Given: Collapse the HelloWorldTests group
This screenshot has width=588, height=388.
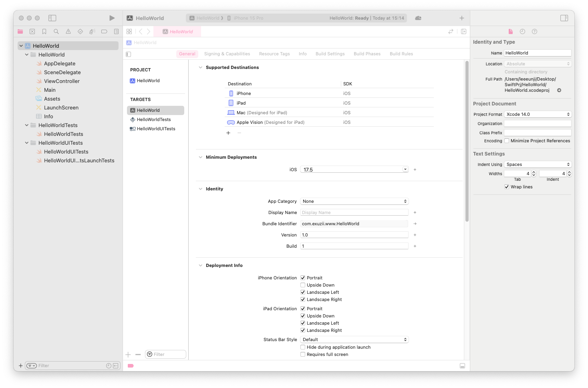Looking at the screenshot, I should pos(27,125).
